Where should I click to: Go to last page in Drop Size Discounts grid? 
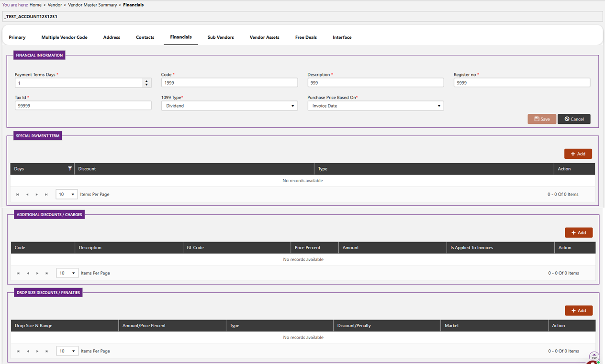(47, 351)
